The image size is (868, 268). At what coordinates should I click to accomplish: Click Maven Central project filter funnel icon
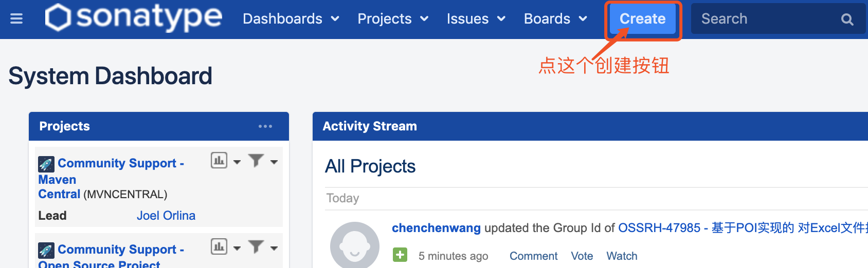[256, 161]
